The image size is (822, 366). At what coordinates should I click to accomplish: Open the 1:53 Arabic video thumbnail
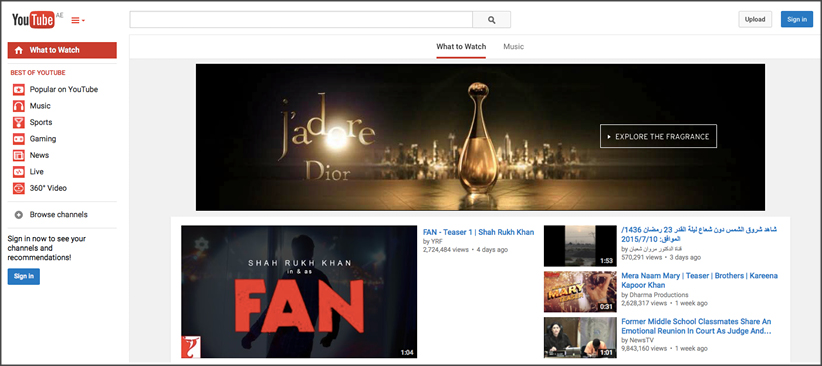(580, 246)
